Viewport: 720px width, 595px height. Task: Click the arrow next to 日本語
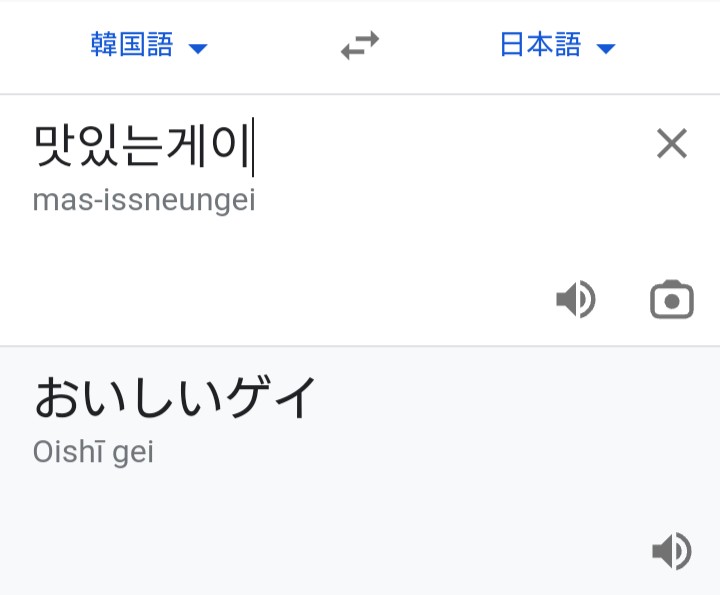pos(606,48)
